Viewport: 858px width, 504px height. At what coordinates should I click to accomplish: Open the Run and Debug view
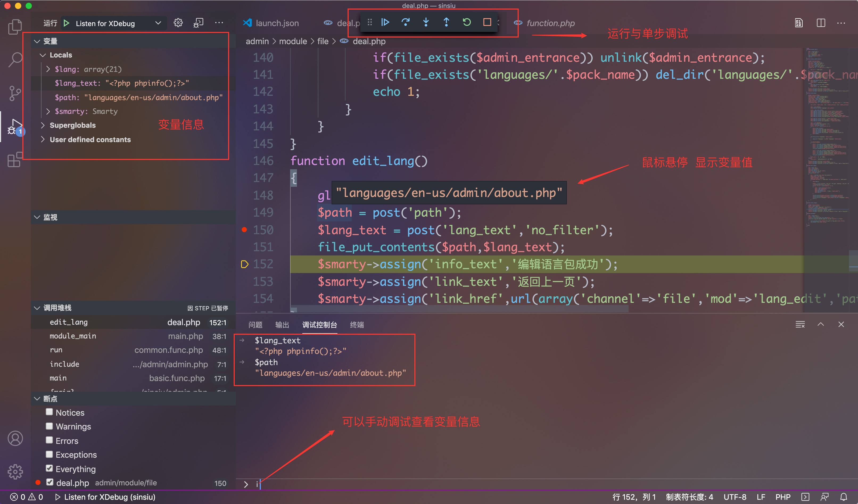(15, 127)
